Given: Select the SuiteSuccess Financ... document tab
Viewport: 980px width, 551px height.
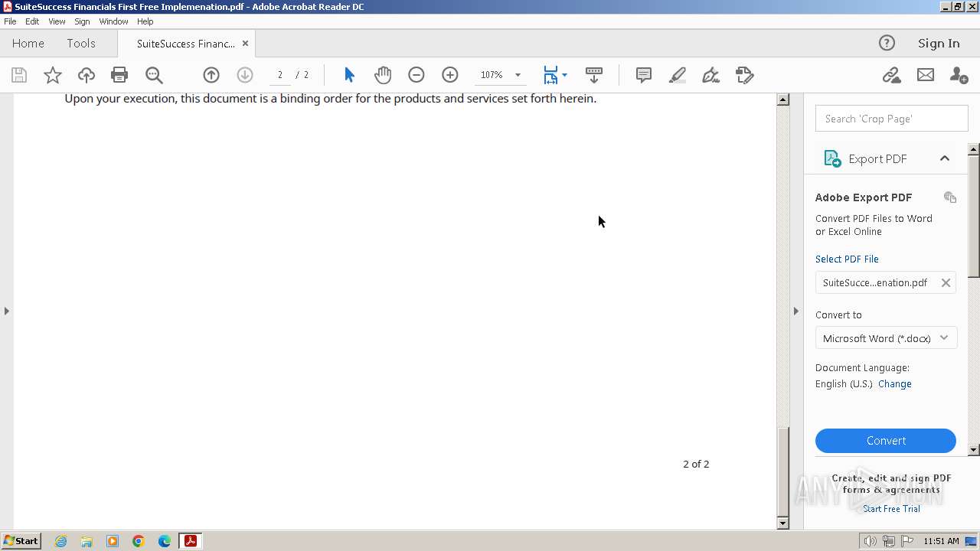Looking at the screenshot, I should (186, 44).
